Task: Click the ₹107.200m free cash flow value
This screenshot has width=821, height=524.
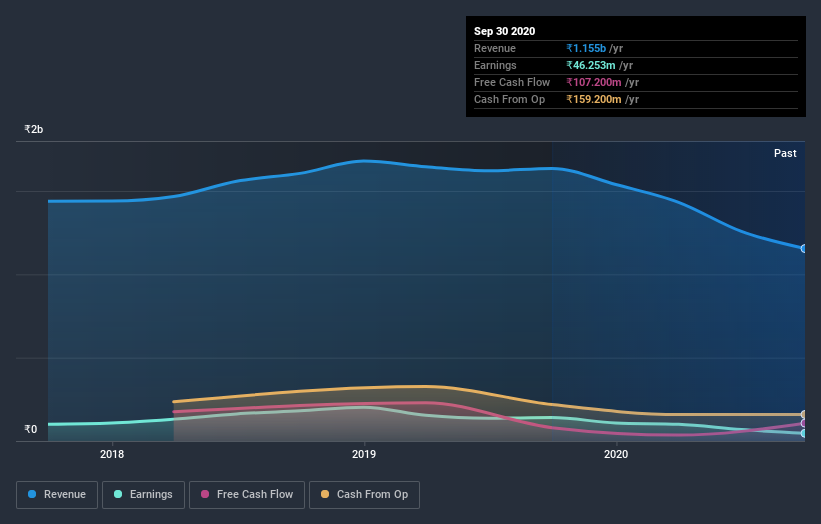Action: (594, 82)
